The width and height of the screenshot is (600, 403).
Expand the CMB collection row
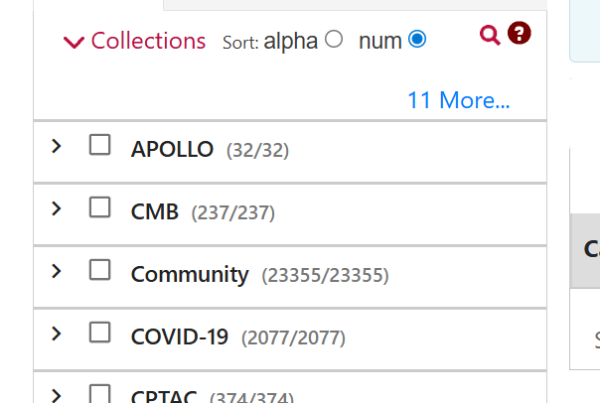pyautogui.click(x=56, y=209)
